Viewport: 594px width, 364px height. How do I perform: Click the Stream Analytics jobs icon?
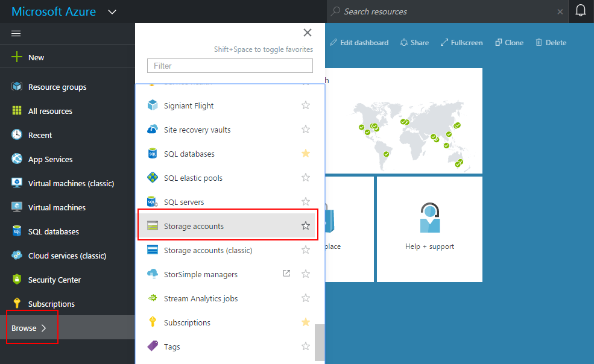pyautogui.click(x=153, y=298)
